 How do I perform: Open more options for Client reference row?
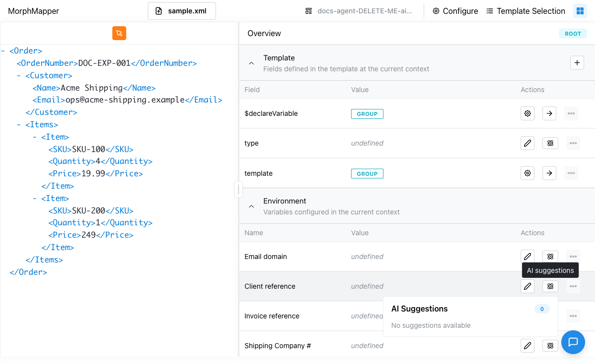pyautogui.click(x=573, y=286)
